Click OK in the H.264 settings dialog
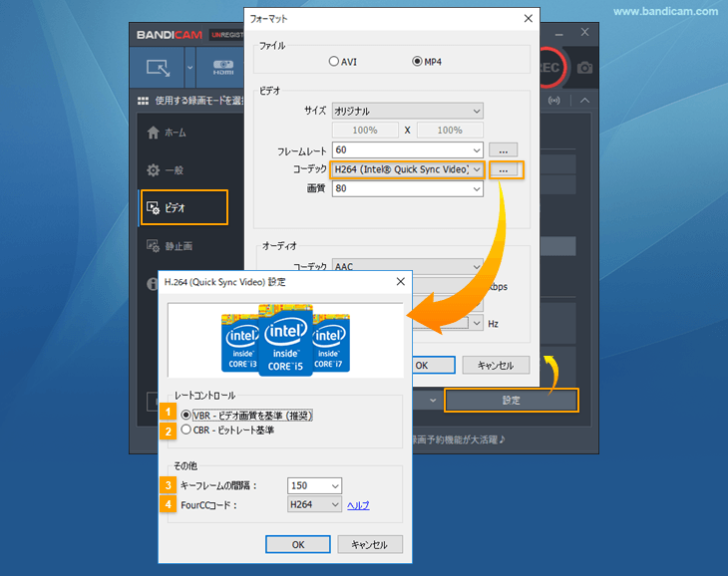The width and height of the screenshot is (728, 576). (298, 544)
